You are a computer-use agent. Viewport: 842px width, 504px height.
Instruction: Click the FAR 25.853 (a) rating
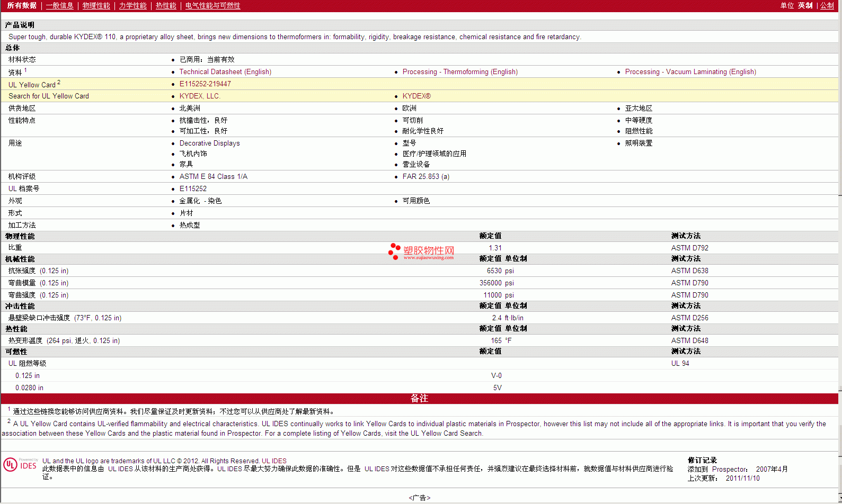click(x=426, y=176)
